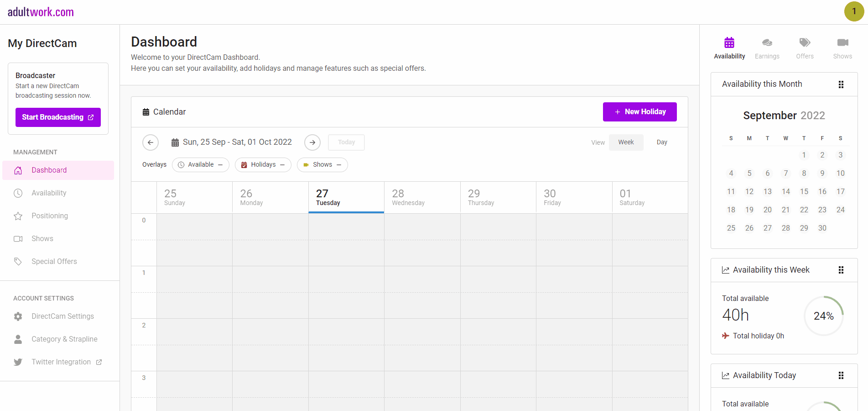The image size is (868, 411).
Task: Create a New Holiday
Action: point(639,112)
